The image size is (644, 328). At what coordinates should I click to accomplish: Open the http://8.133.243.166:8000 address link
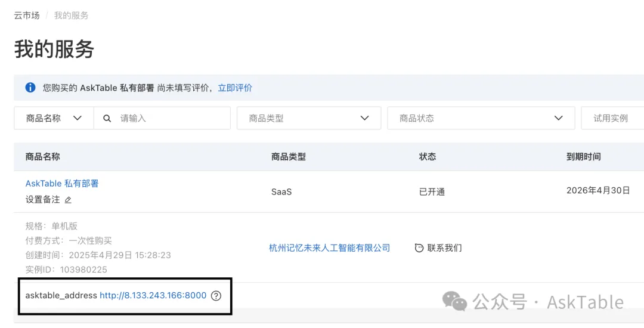[153, 295]
